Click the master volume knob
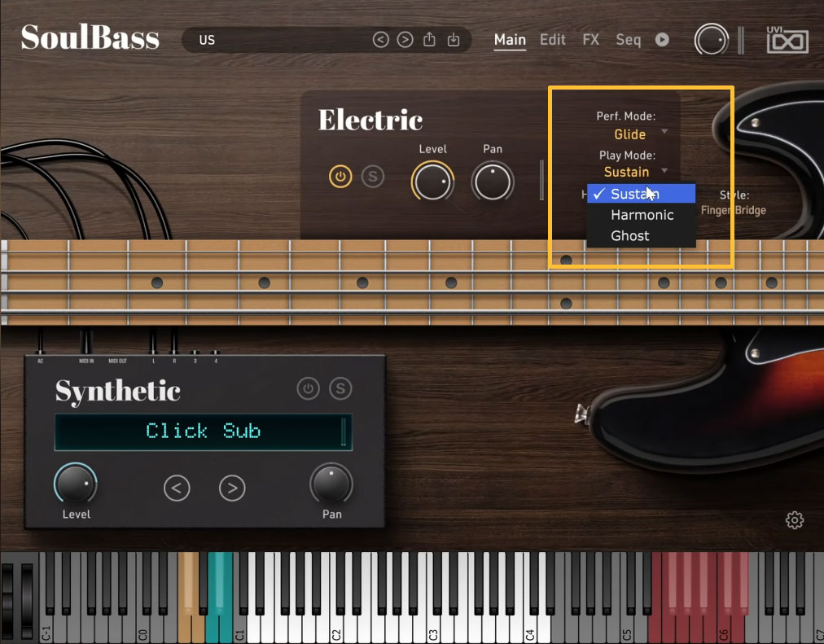This screenshot has height=644, width=824. pyautogui.click(x=711, y=39)
